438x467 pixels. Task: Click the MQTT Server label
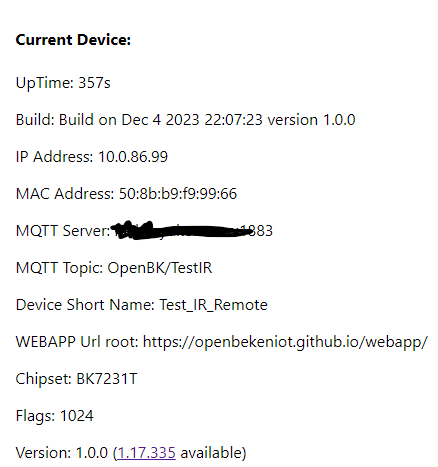point(63,231)
